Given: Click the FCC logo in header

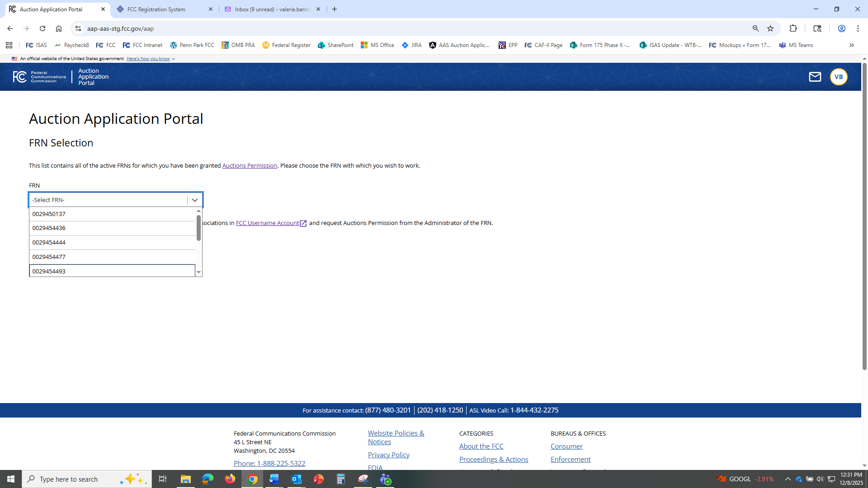Looking at the screenshot, I should 39,77.
